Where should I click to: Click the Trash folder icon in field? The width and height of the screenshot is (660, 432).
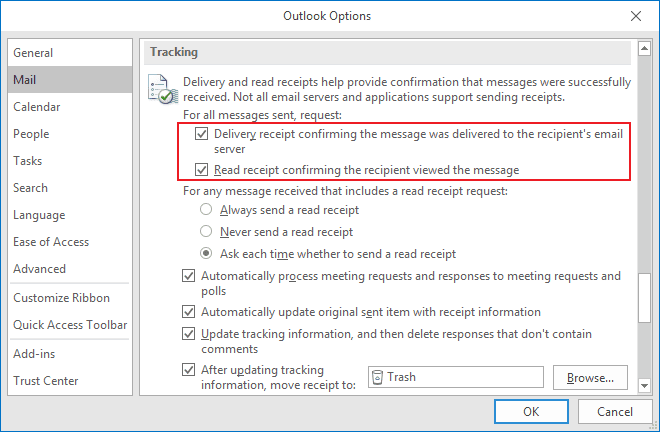378,377
